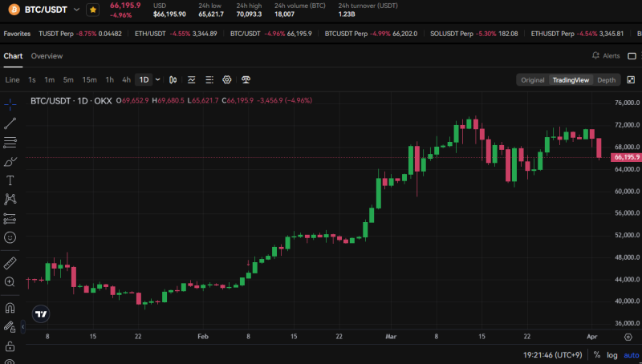Image resolution: width=642 pixels, height=364 pixels.
Task: Open time axis settings gear
Action: pyautogui.click(x=628, y=337)
